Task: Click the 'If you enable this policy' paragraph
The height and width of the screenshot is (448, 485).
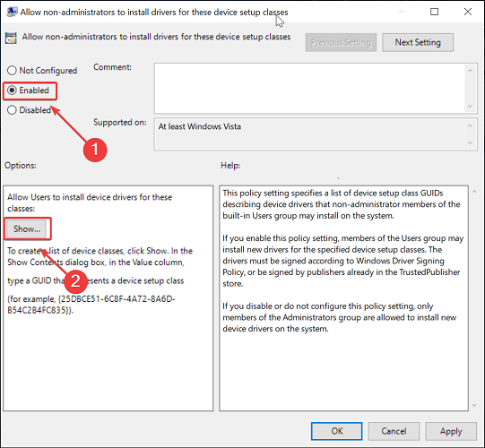Action: click(342, 261)
